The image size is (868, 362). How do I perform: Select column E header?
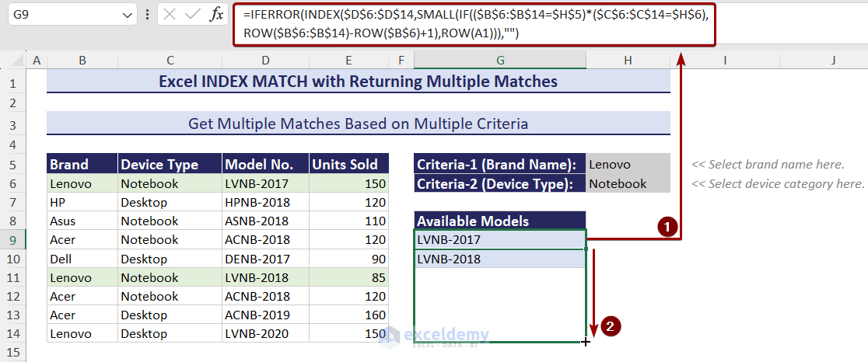(348, 61)
